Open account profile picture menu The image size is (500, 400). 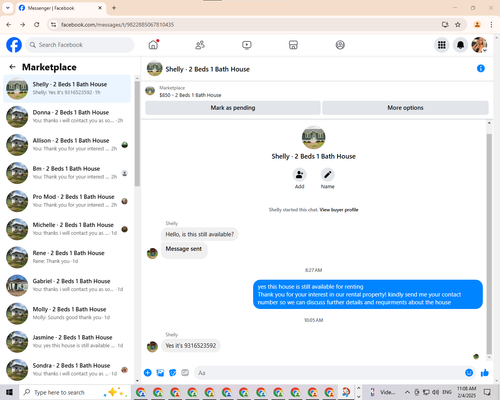pos(479,45)
